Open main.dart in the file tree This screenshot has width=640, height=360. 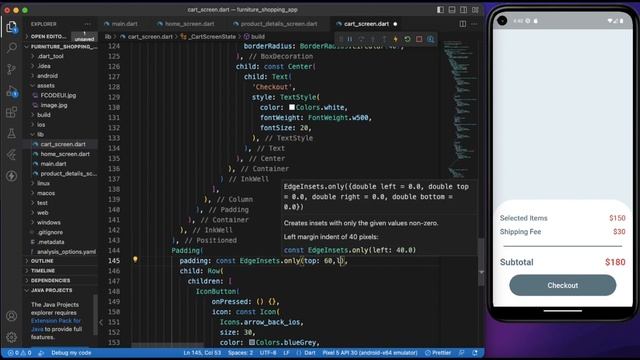coord(53,164)
